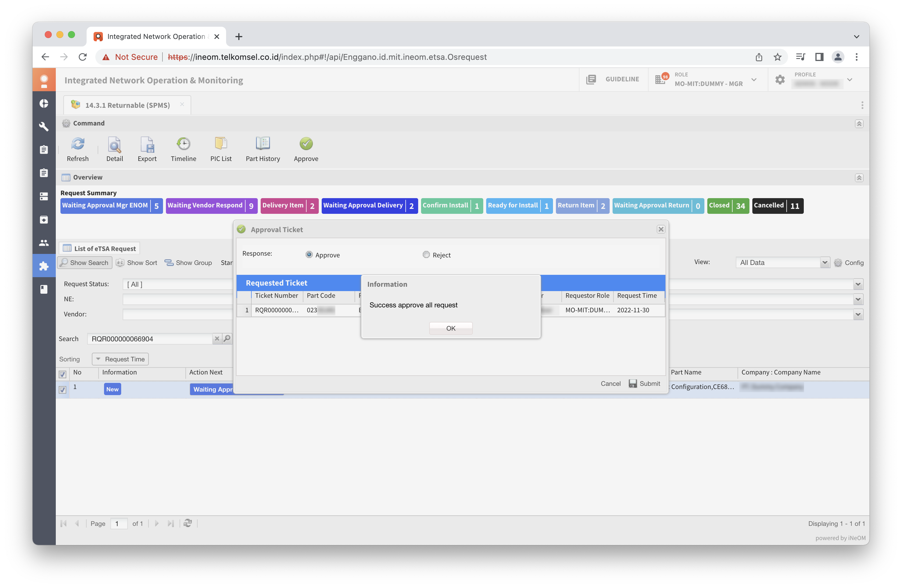The height and width of the screenshot is (588, 902).
Task: Open the tab options three-dot menu
Action: tap(862, 105)
